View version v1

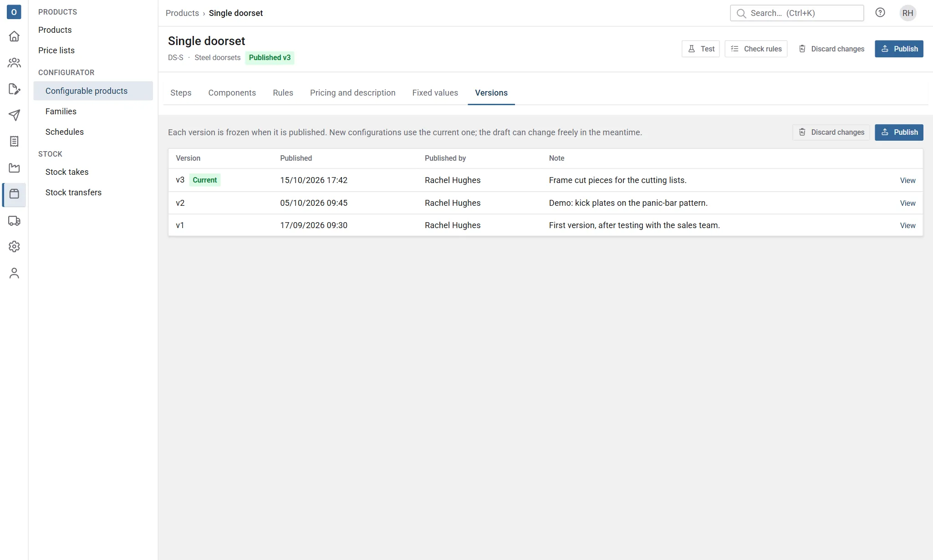click(x=908, y=225)
